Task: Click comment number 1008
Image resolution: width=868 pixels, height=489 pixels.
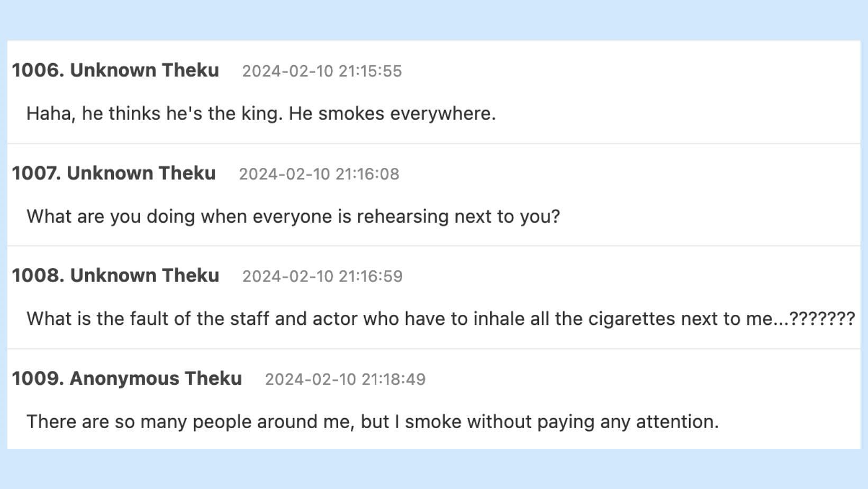Action: click(38, 276)
